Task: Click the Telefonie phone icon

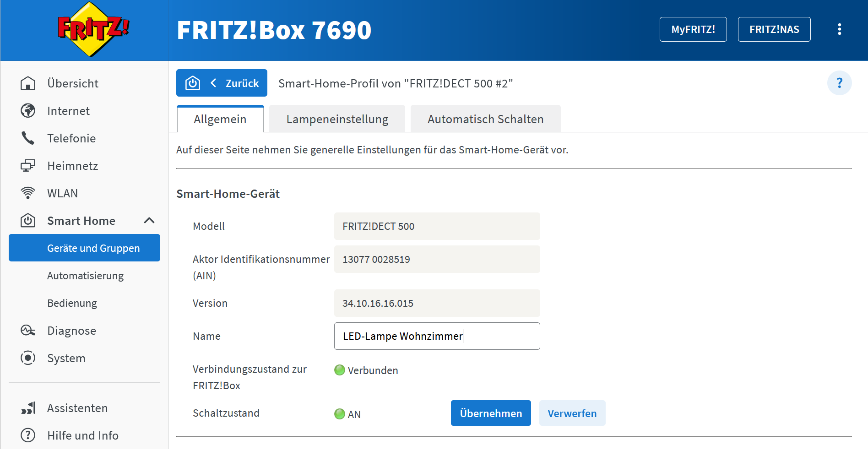Action: click(x=28, y=138)
